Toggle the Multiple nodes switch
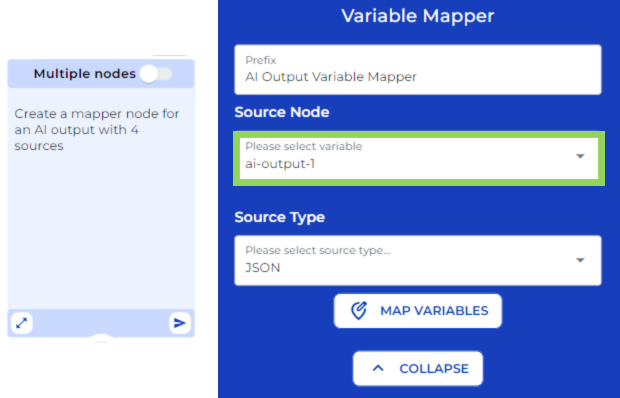The image size is (620, 398). [157, 74]
